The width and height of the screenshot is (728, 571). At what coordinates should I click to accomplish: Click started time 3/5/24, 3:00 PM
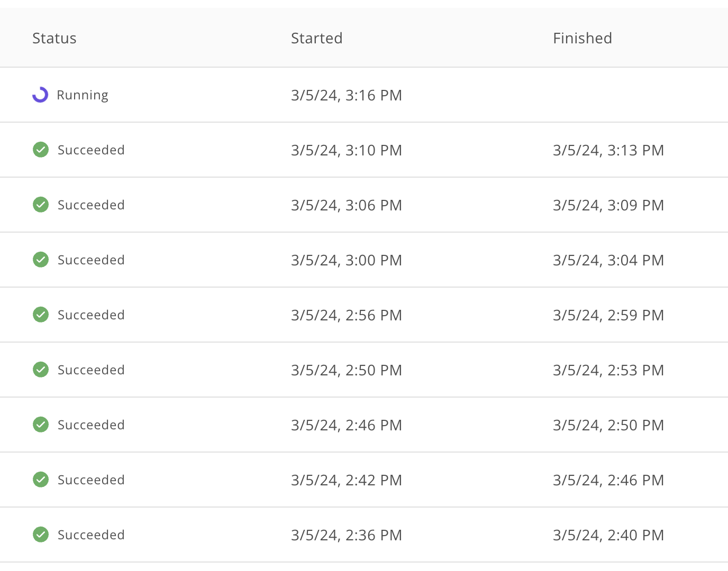(347, 260)
